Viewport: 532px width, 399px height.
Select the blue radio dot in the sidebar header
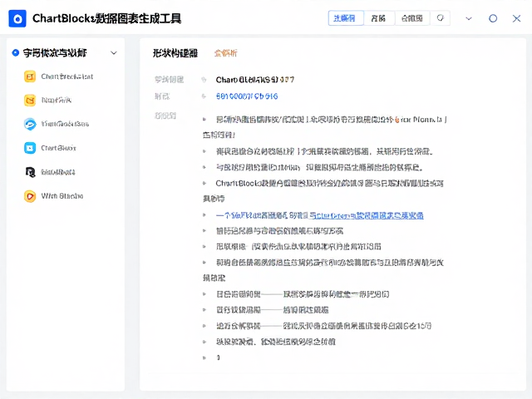click(15, 52)
